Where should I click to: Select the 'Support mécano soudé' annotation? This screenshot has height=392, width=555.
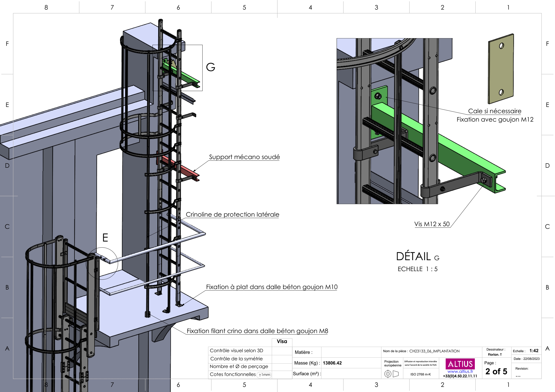point(244,157)
